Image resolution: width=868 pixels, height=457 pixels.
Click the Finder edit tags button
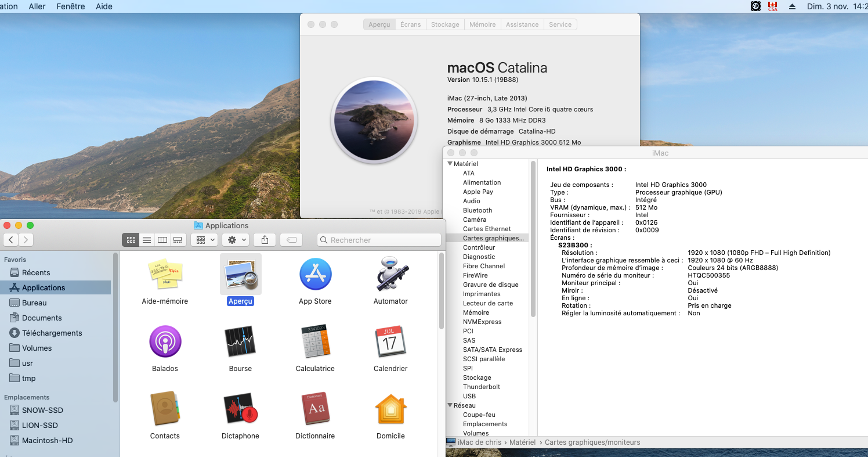coord(291,240)
